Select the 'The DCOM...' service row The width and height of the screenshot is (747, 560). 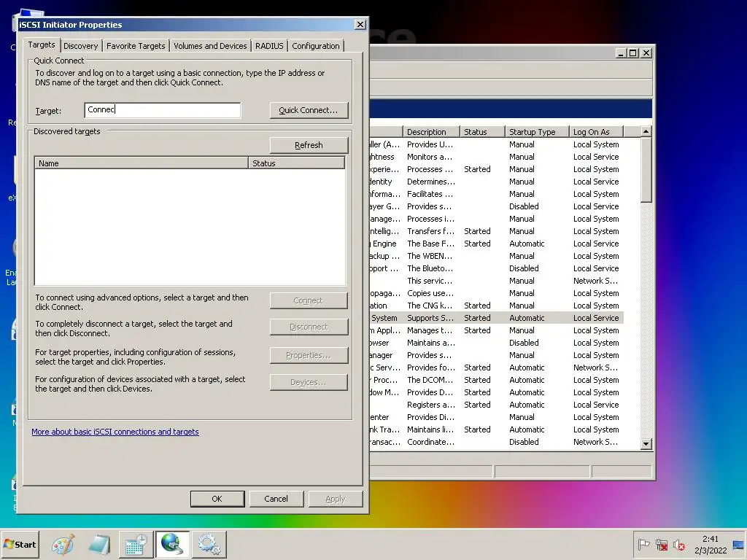pos(496,379)
